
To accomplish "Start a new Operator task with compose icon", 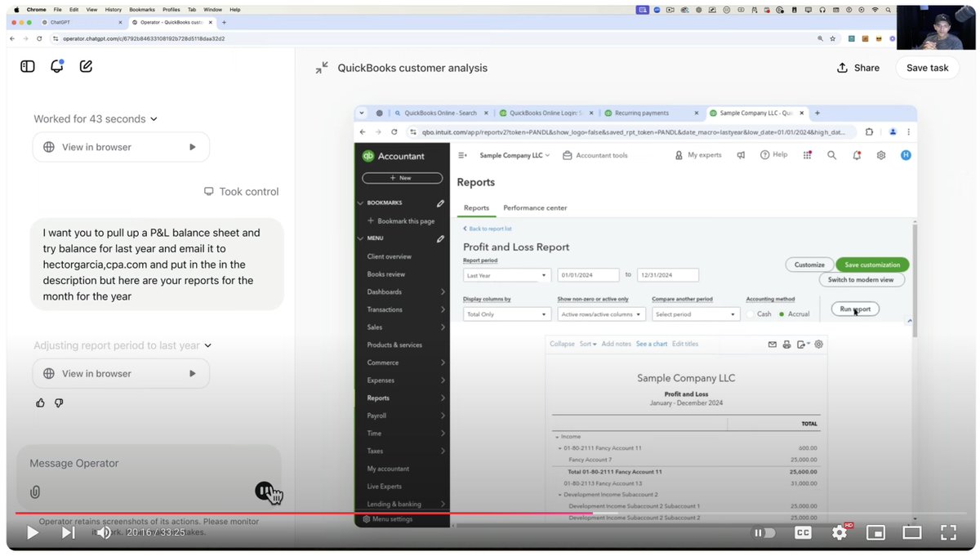I will (86, 66).
